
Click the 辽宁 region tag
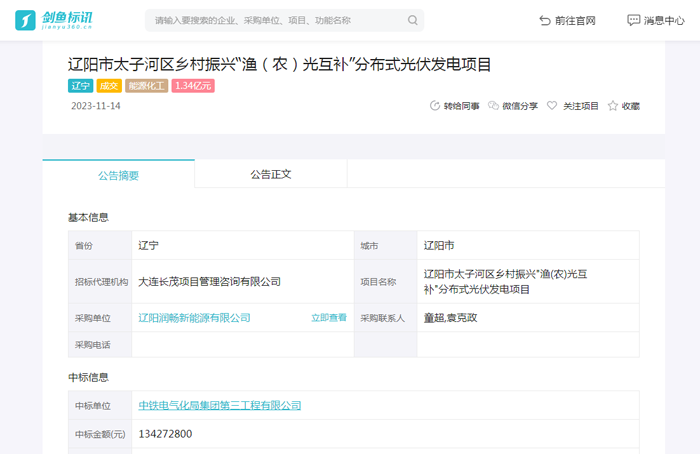tap(80, 86)
